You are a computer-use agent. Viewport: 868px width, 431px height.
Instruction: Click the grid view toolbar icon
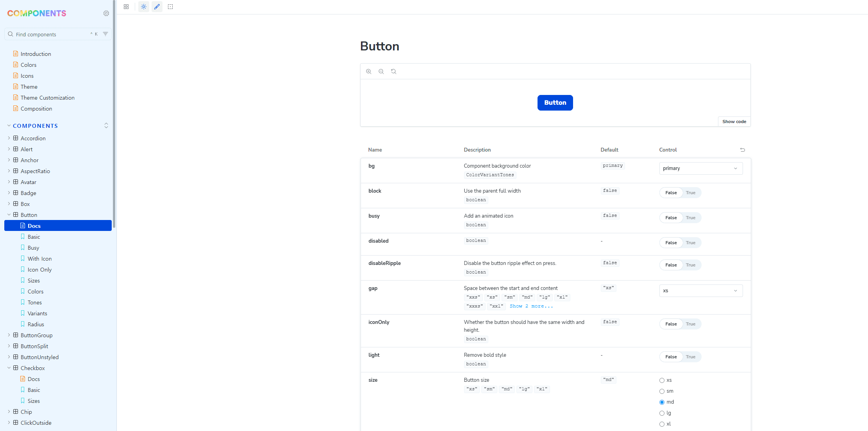point(126,7)
